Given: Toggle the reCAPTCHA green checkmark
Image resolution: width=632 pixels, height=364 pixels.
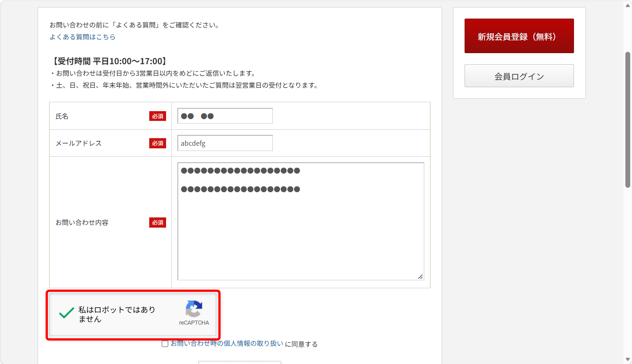Looking at the screenshot, I should (66, 313).
